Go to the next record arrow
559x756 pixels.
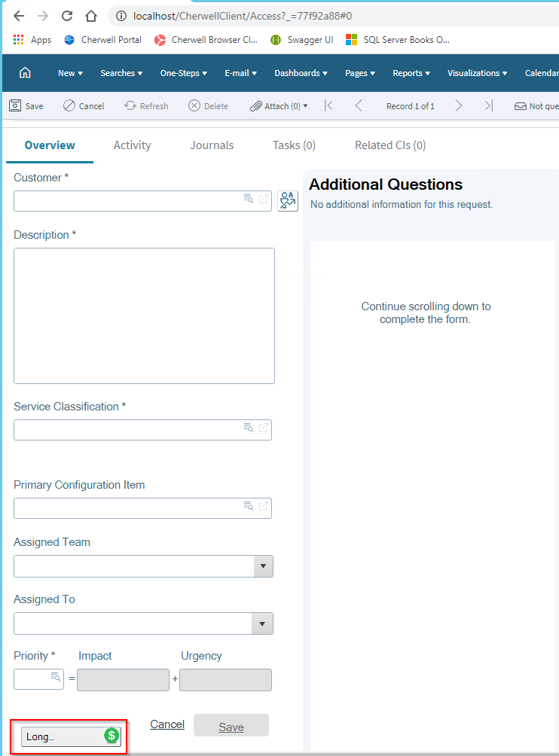[458, 106]
